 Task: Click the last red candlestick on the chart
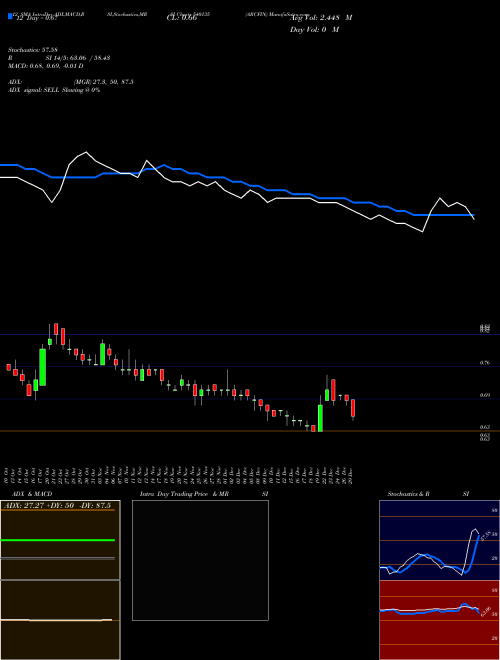[353, 408]
